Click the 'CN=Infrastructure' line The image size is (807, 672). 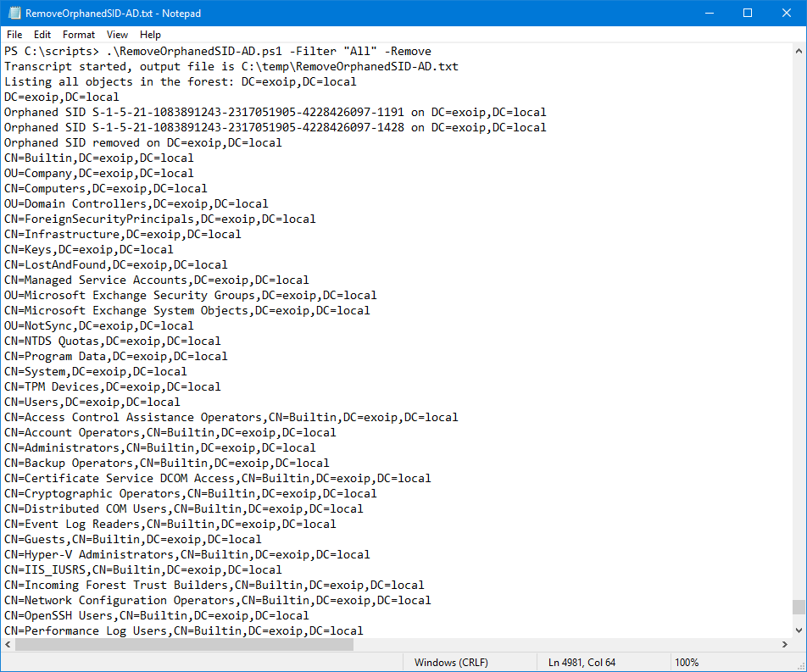[x=122, y=235]
